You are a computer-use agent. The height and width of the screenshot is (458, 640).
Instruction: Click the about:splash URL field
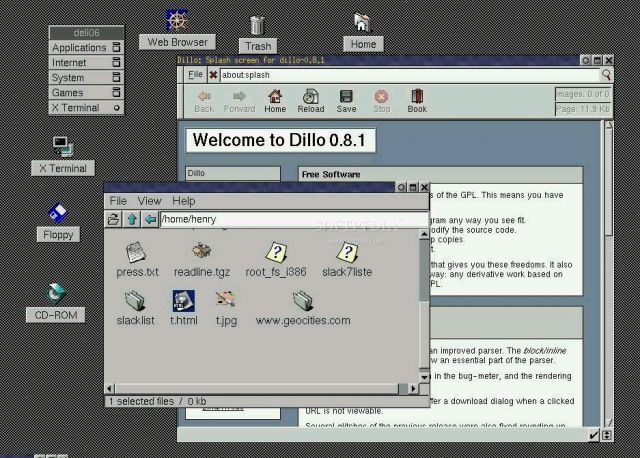(410, 75)
